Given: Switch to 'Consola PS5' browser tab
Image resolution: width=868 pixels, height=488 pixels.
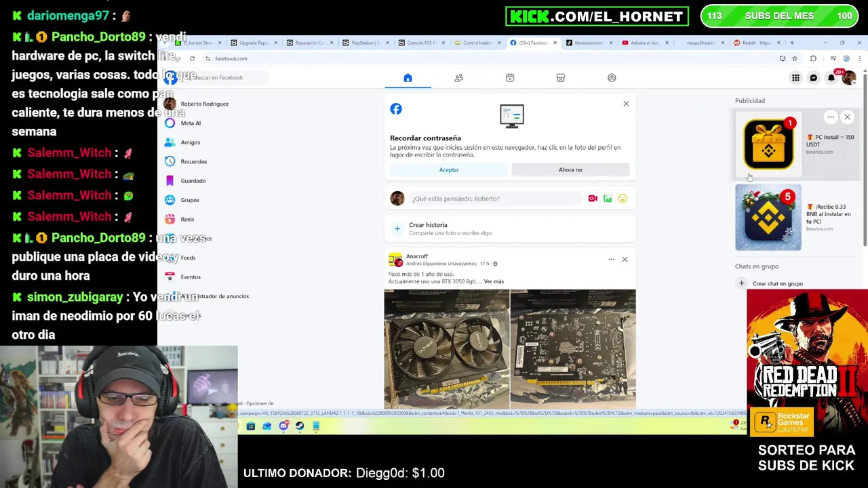Looking at the screenshot, I should pos(421,43).
